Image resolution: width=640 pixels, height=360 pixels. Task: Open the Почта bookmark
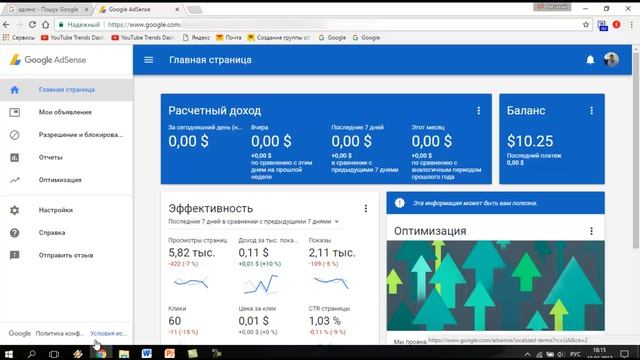pos(229,38)
